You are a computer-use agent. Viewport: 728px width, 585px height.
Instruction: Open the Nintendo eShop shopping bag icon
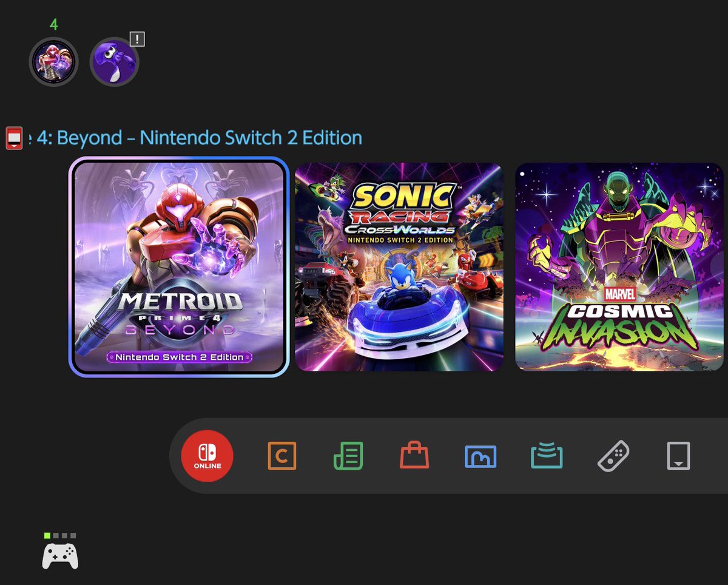(x=414, y=456)
